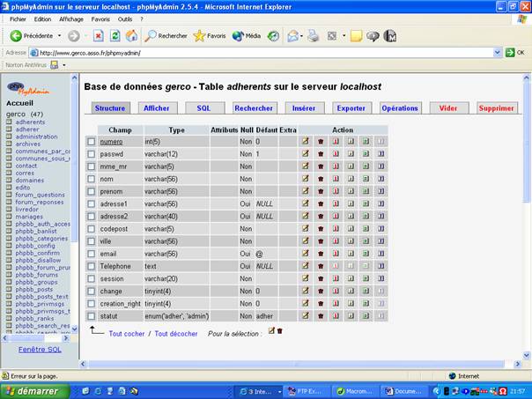Viewport: 532px width, 399px height.
Task: Click the primary key icon for nom row
Action: click(336, 178)
